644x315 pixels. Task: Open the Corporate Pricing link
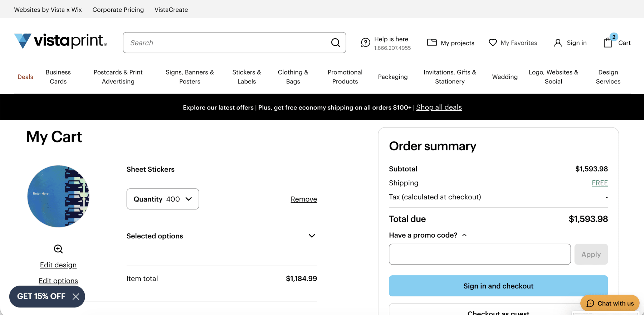point(118,10)
